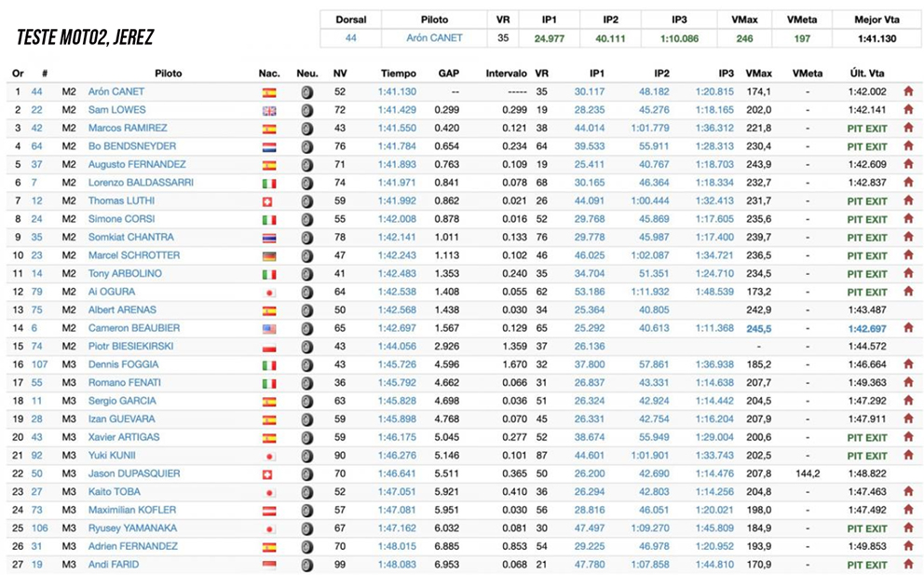This screenshot has width=924, height=575.
Task: Click the tyre icon in Jason Dupasquier's row
Action: 307,473
